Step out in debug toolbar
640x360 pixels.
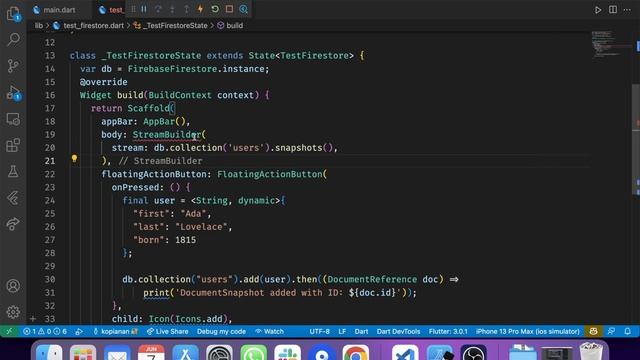click(186, 9)
